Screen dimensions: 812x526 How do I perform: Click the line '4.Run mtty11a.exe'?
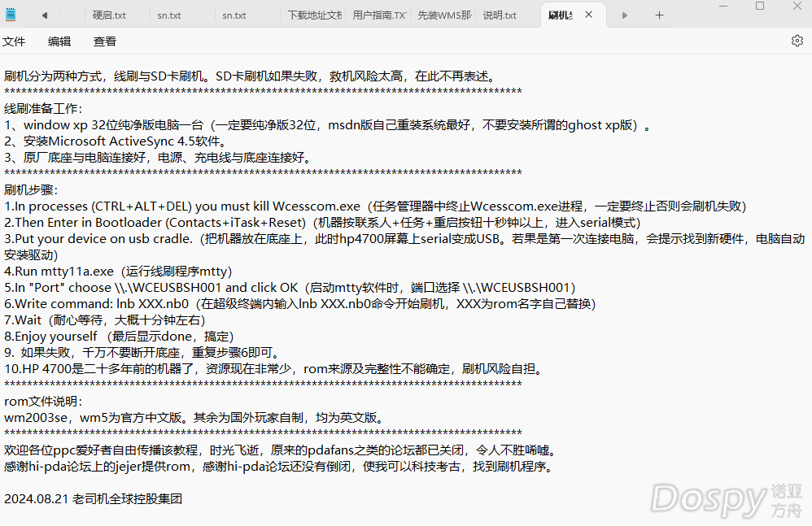coord(118,272)
